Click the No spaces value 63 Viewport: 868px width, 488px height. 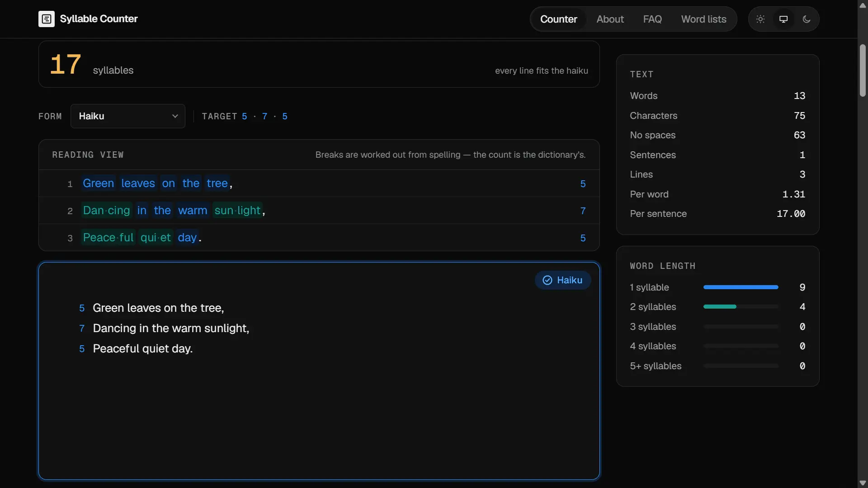click(x=799, y=135)
